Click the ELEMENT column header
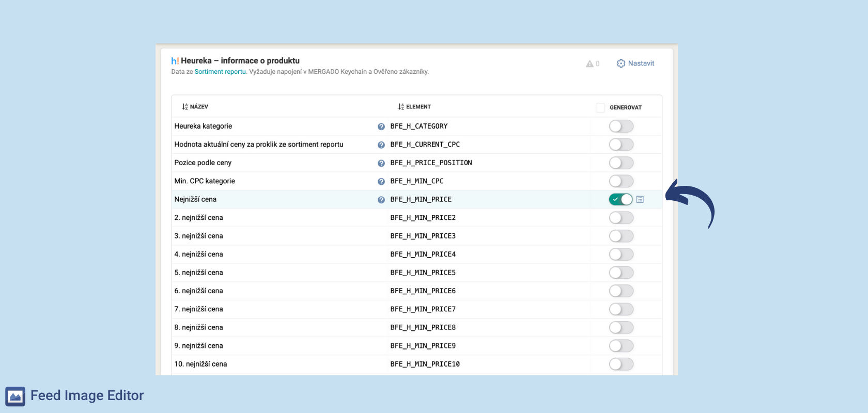Viewport: 868px width, 413px height. coord(419,107)
